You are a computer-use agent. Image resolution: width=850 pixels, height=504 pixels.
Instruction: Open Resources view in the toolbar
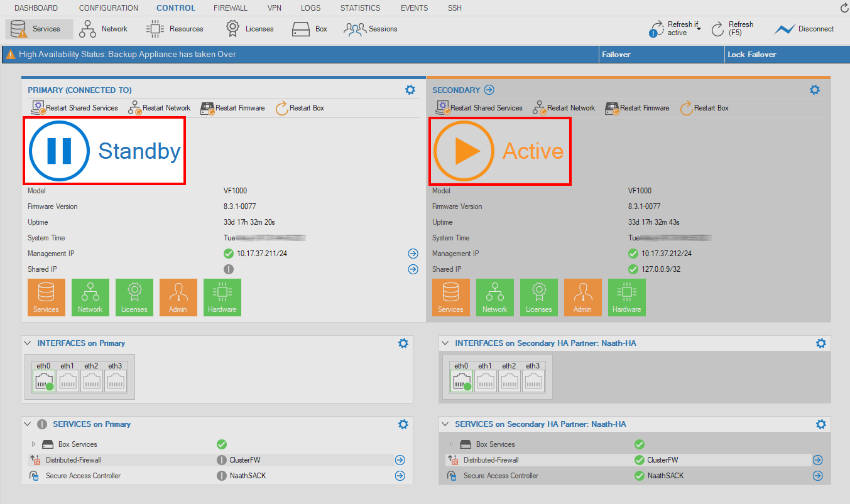(x=175, y=29)
